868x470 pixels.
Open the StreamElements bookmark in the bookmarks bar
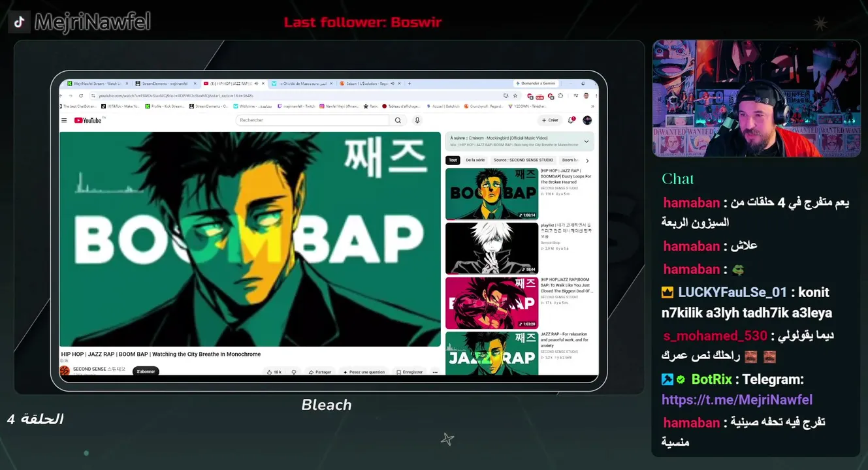click(x=209, y=106)
